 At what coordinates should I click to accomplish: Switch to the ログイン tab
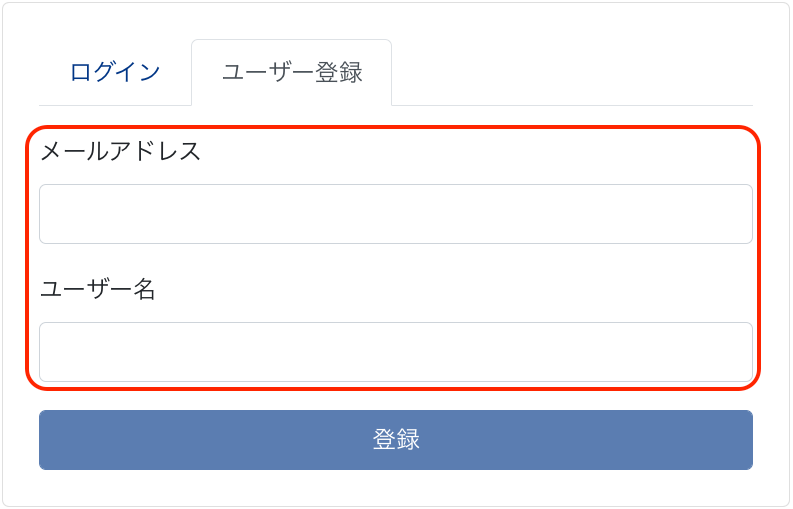[x=115, y=72]
